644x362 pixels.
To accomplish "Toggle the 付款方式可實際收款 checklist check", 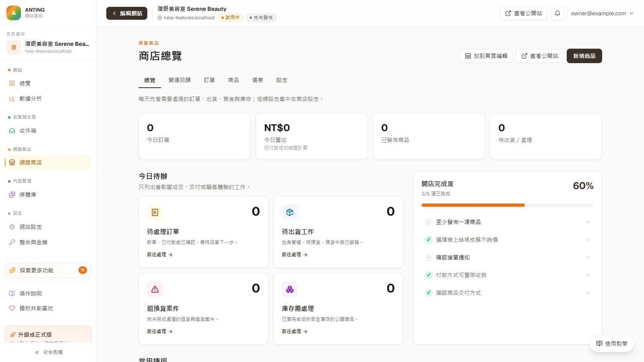I will tap(429, 275).
